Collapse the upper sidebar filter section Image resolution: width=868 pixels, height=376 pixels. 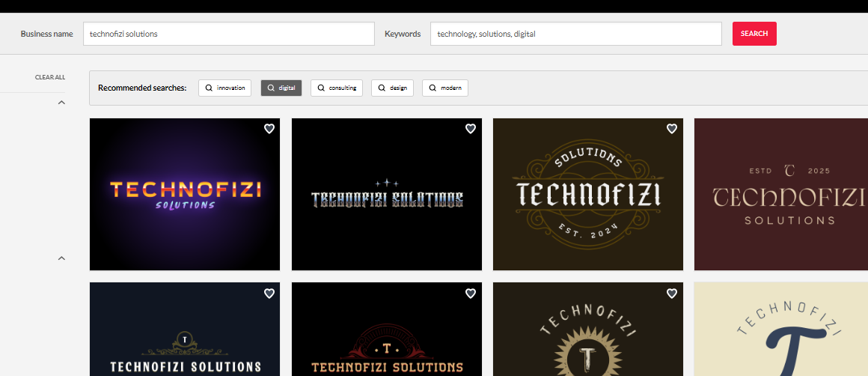[61, 103]
